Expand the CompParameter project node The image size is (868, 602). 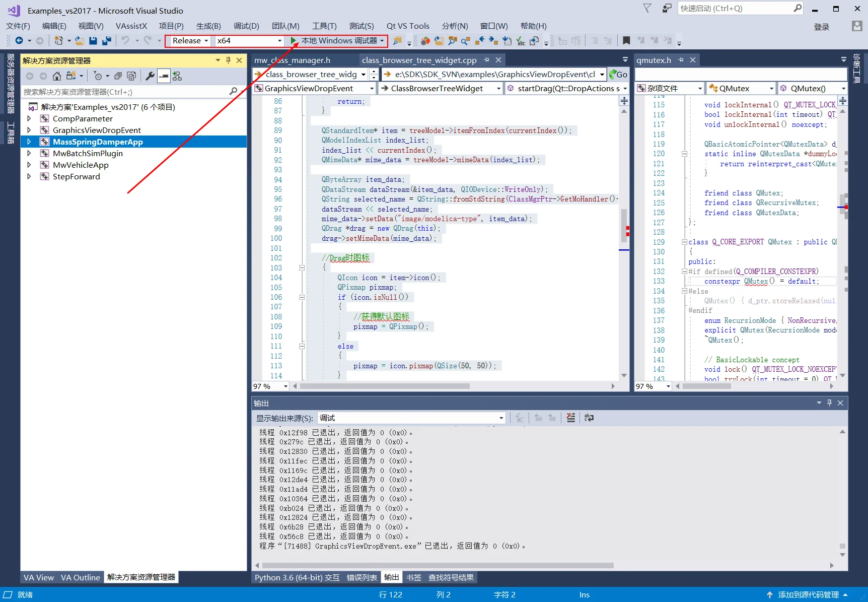(x=29, y=119)
